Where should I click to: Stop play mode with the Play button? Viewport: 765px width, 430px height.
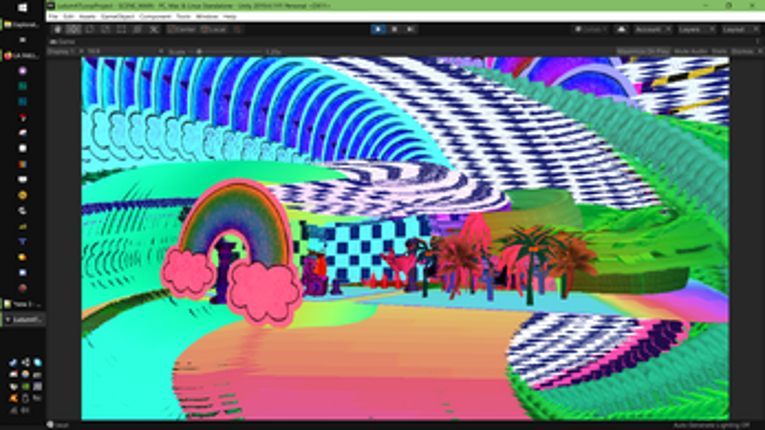378,29
